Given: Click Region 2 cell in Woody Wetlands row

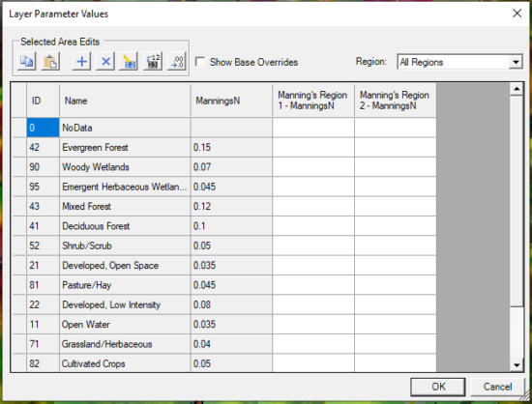Looking at the screenshot, I should (x=396, y=167).
